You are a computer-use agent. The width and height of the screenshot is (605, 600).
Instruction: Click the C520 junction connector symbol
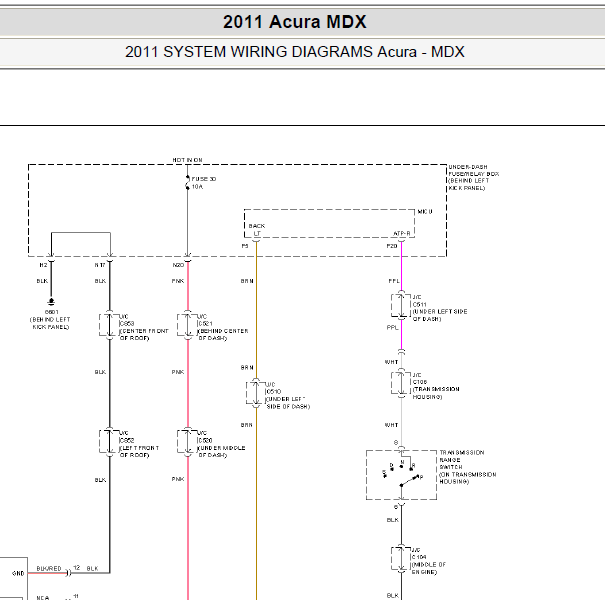188,442
